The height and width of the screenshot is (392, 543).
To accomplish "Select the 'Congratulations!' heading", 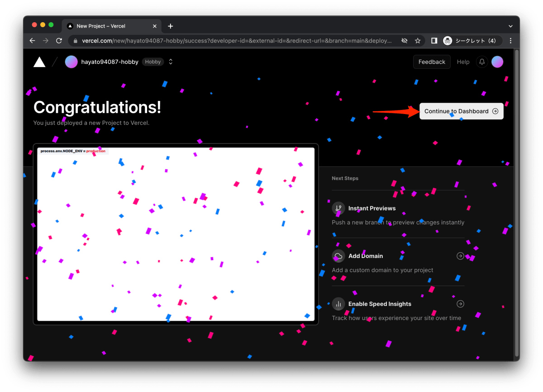I will [x=97, y=108].
